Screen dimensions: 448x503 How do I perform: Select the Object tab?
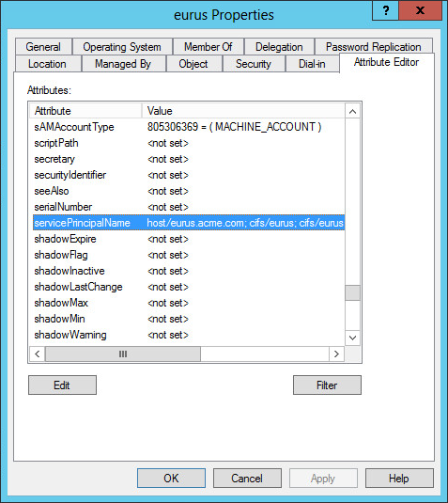[193, 64]
